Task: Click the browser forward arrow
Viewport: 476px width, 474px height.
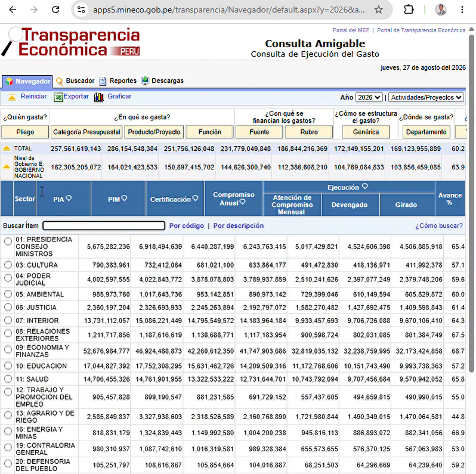Action: point(33,10)
